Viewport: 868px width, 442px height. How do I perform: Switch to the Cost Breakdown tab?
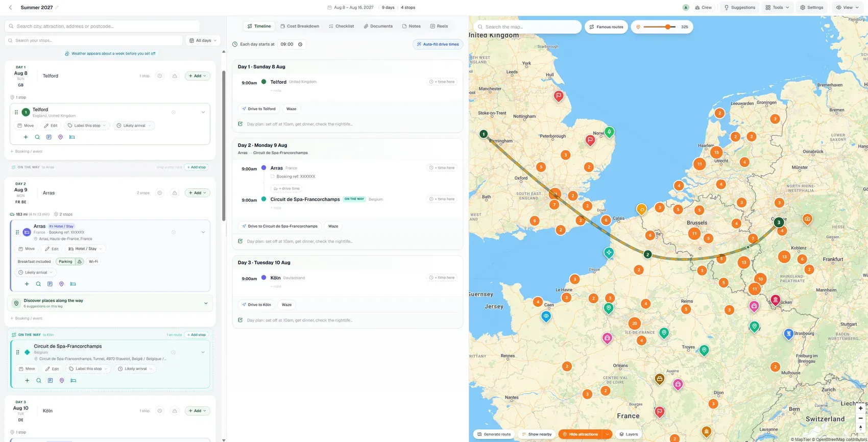click(300, 26)
